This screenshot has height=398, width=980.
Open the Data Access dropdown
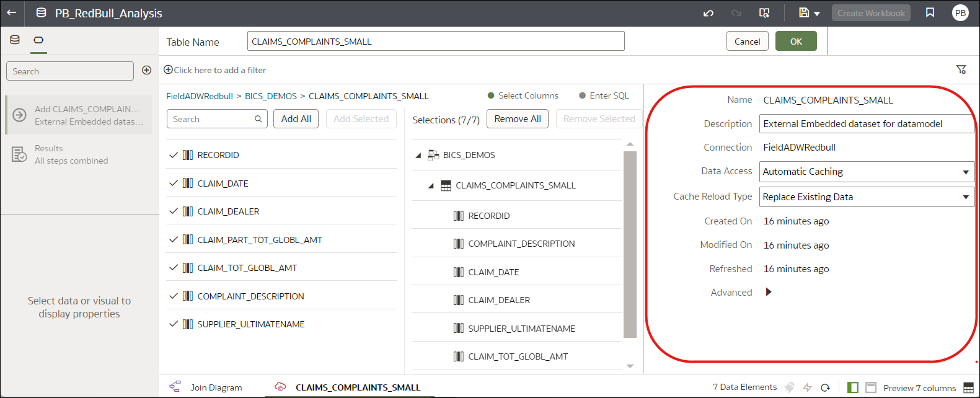tap(867, 172)
